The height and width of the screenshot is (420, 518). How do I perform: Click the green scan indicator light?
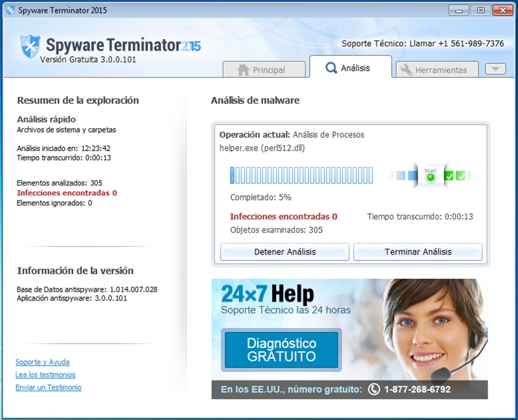click(x=430, y=177)
